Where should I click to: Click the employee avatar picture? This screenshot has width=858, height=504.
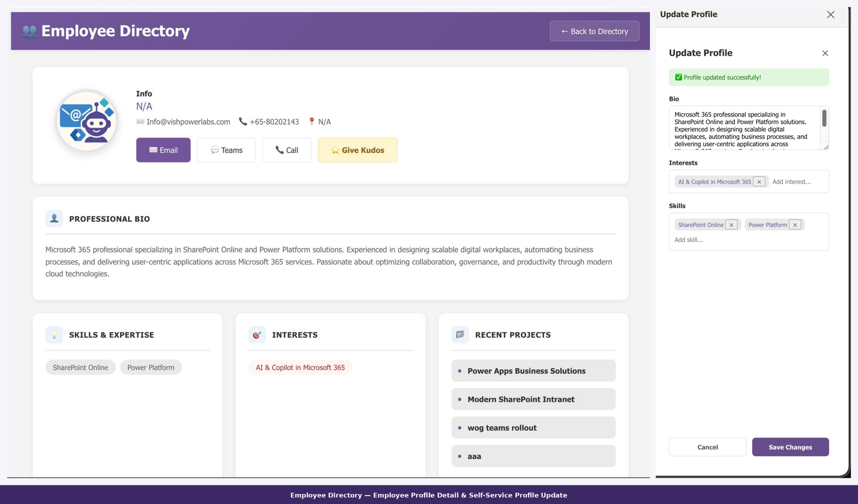(x=86, y=121)
